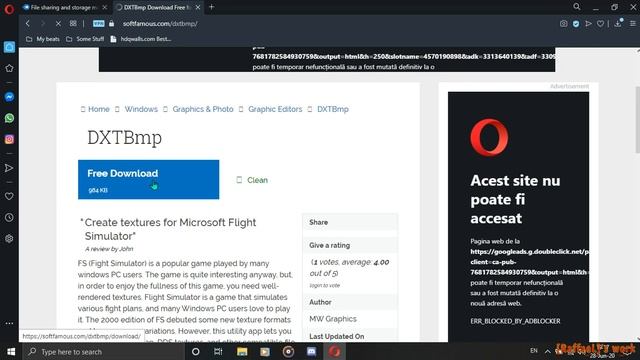Open sidebar setup three dots
Screen dimensions: 640x360
(x=9, y=323)
